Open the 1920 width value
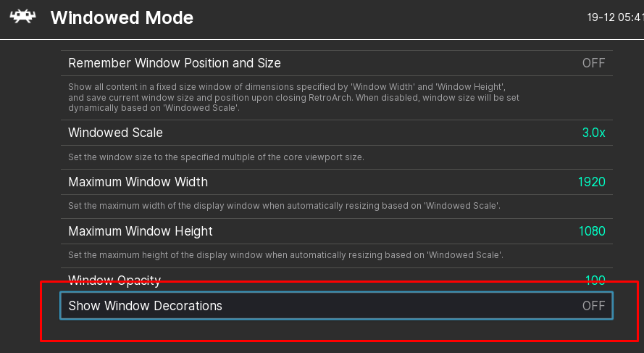Screen dimensions: 644x353 click(591, 182)
